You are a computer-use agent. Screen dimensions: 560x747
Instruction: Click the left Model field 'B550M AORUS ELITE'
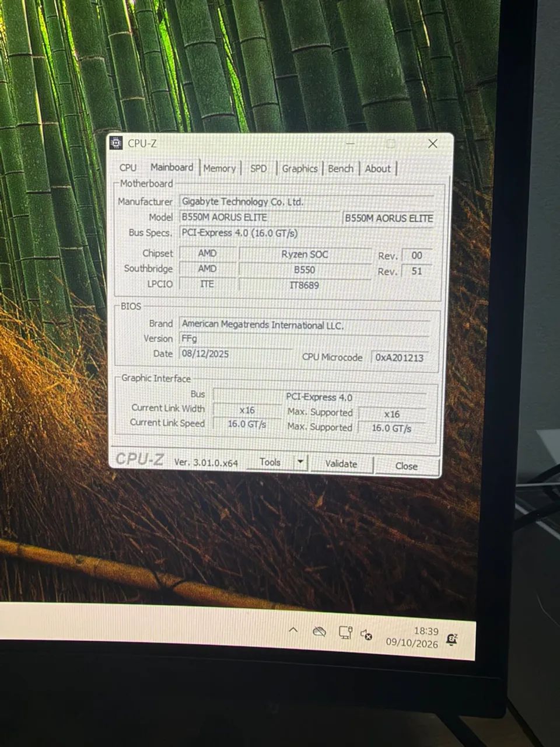pos(259,217)
